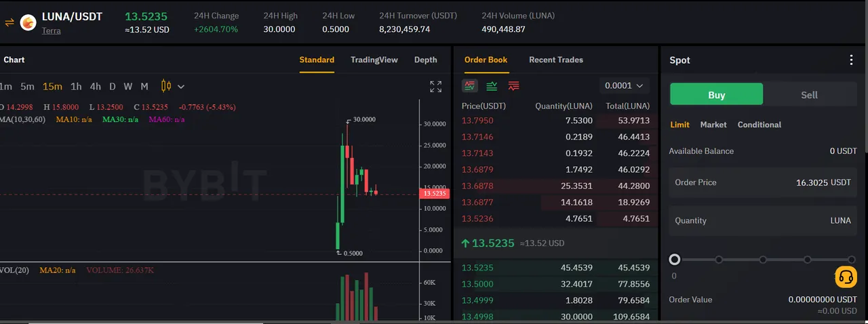The width and height of the screenshot is (868, 324).
Task: Open the Recent Trades tab
Action: [x=556, y=60]
